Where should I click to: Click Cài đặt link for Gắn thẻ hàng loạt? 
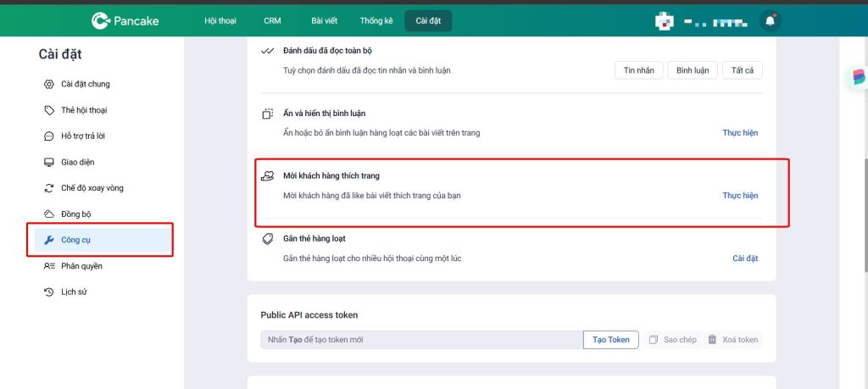coord(744,258)
